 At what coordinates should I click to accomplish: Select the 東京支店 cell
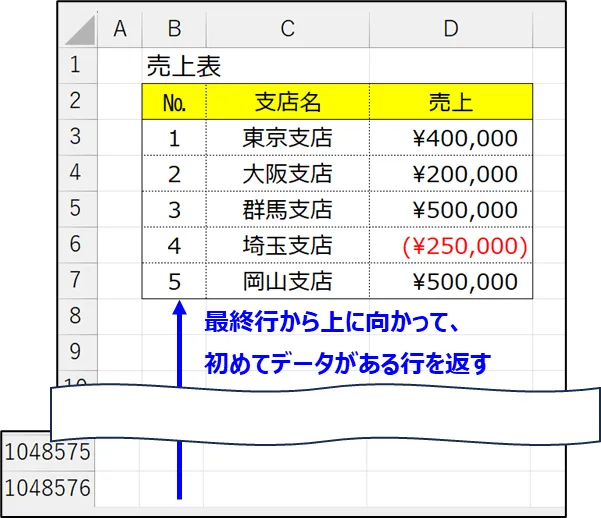coord(287,138)
